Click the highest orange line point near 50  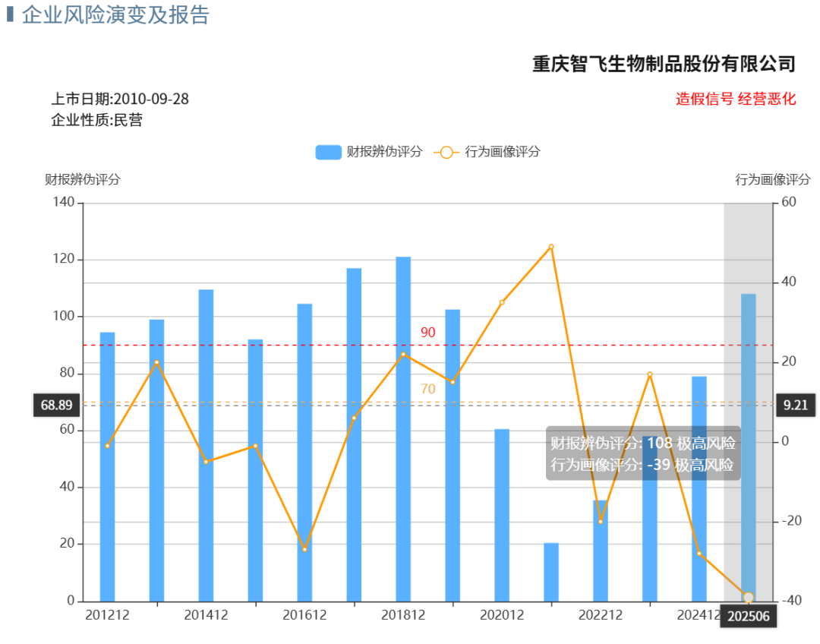pos(551,247)
